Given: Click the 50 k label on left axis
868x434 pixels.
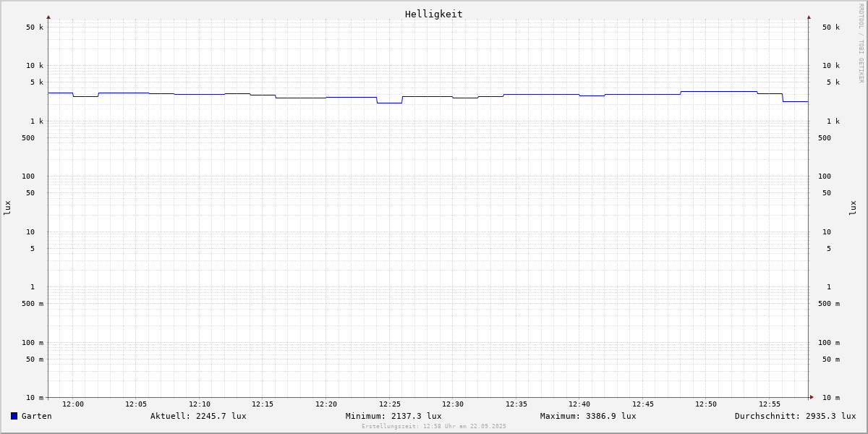Looking at the screenshot, I should (35, 27).
